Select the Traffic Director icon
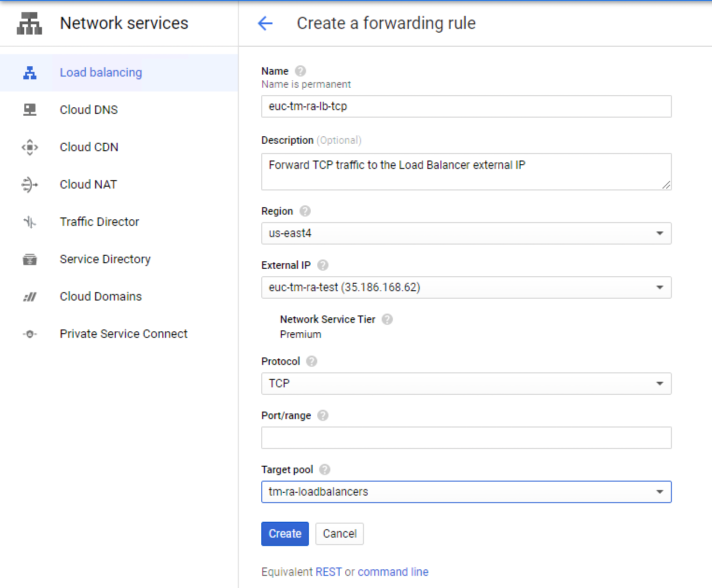 coord(30,222)
